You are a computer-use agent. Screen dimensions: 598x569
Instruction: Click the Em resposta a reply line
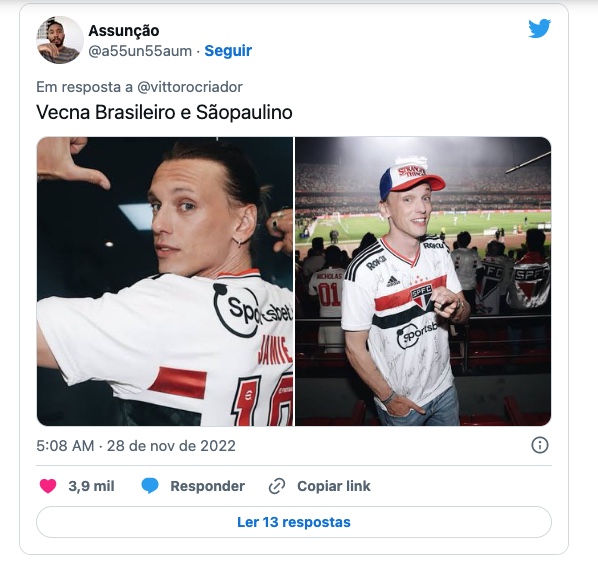point(140,87)
